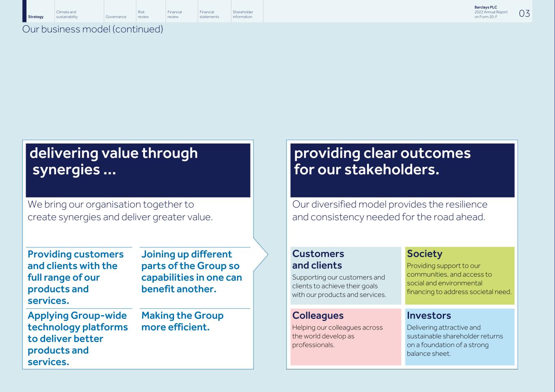This screenshot has height=392, width=555.
Task: Select 'providing clear outcomes' banner
Action: [x=402, y=170]
